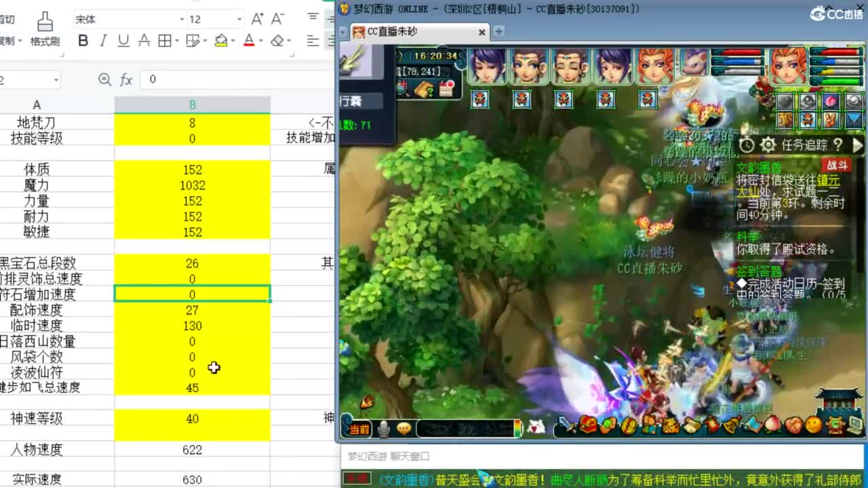Toggle left text alignment in spreadsheet
Screen dimensions: 868x488
pos(313,41)
